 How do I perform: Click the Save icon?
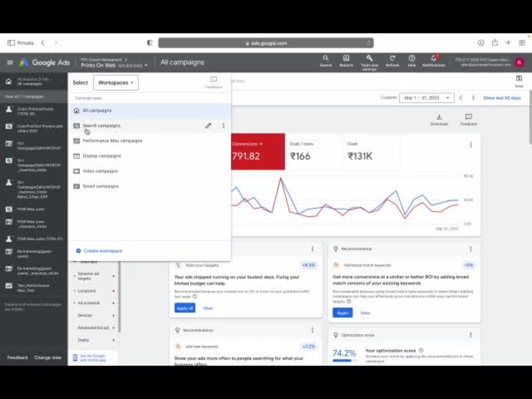click(519, 81)
